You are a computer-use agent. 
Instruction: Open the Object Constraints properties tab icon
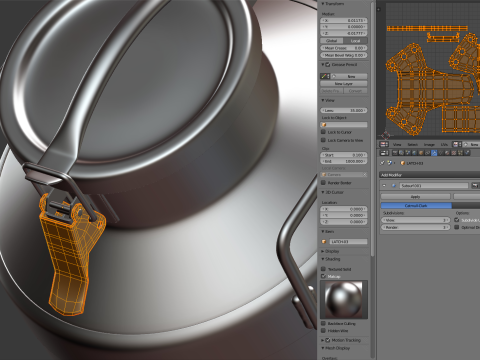coord(428,153)
